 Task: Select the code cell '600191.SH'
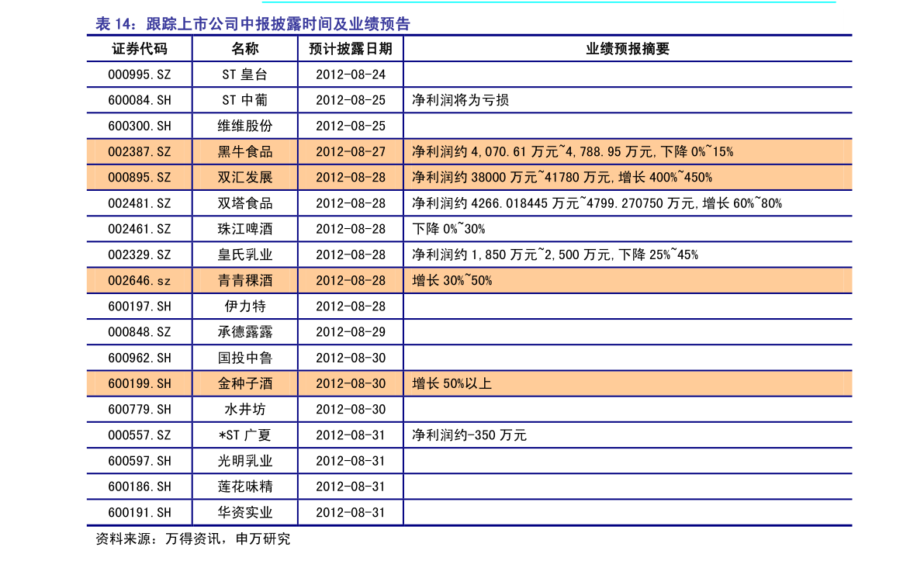(140, 513)
